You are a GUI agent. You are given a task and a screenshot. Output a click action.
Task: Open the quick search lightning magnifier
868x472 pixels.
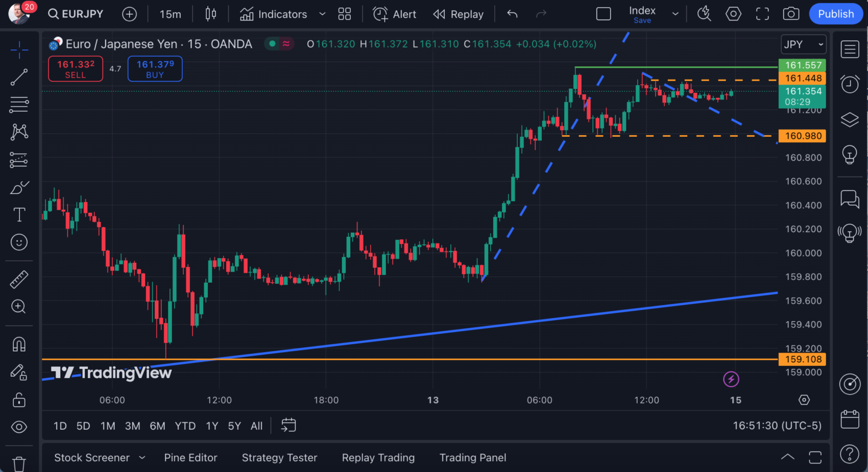pyautogui.click(x=704, y=14)
